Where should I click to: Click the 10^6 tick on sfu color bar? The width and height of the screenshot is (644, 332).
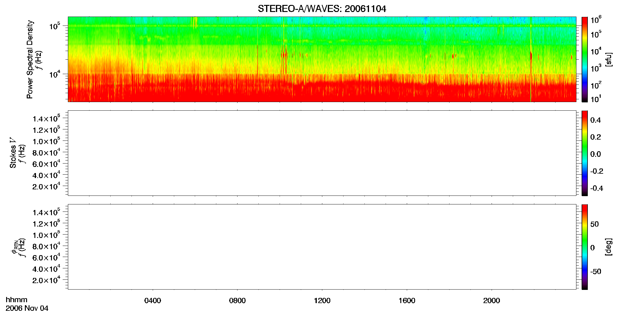(596, 20)
